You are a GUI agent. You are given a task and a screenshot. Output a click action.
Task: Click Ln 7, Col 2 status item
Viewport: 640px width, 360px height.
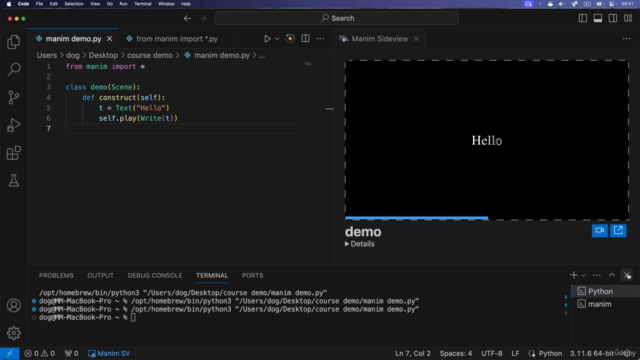coord(413,353)
